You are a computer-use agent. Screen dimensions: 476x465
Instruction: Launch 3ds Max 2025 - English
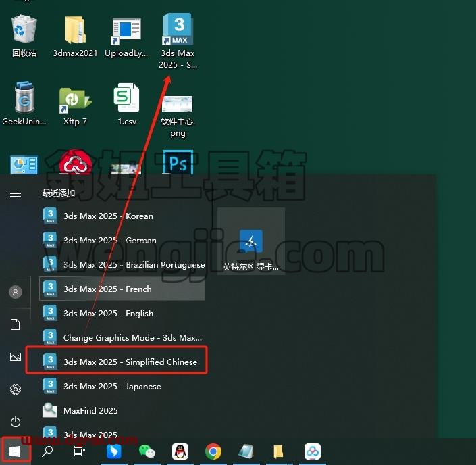pyautogui.click(x=122, y=313)
